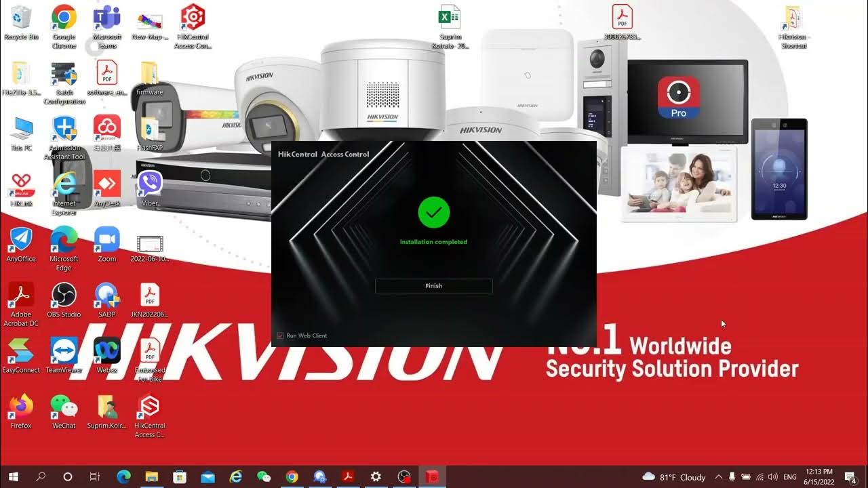Open the Settings gear on the taskbar
Viewport: 868px width, 488px height.
pos(376,477)
